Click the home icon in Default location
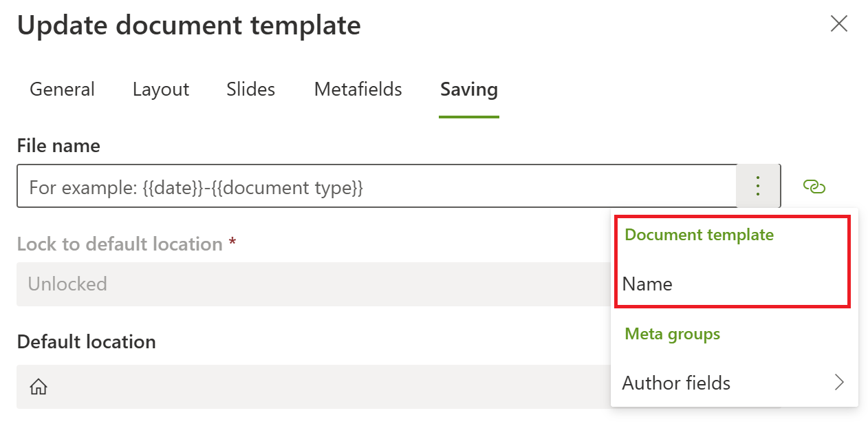 39,388
